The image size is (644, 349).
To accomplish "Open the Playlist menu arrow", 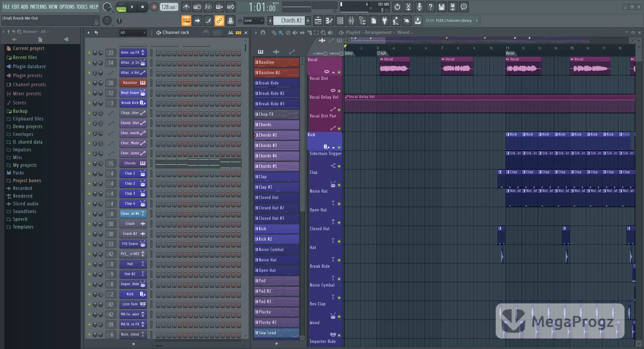I will pos(256,33).
